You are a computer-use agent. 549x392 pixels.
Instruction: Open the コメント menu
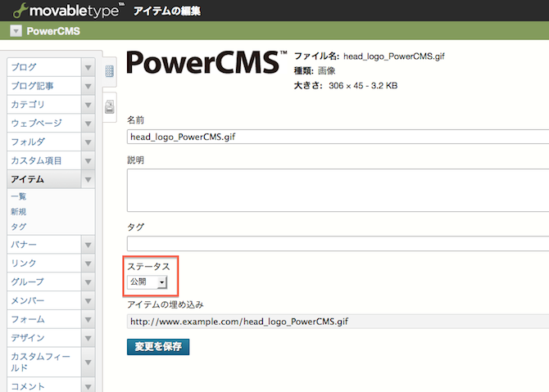click(44, 385)
